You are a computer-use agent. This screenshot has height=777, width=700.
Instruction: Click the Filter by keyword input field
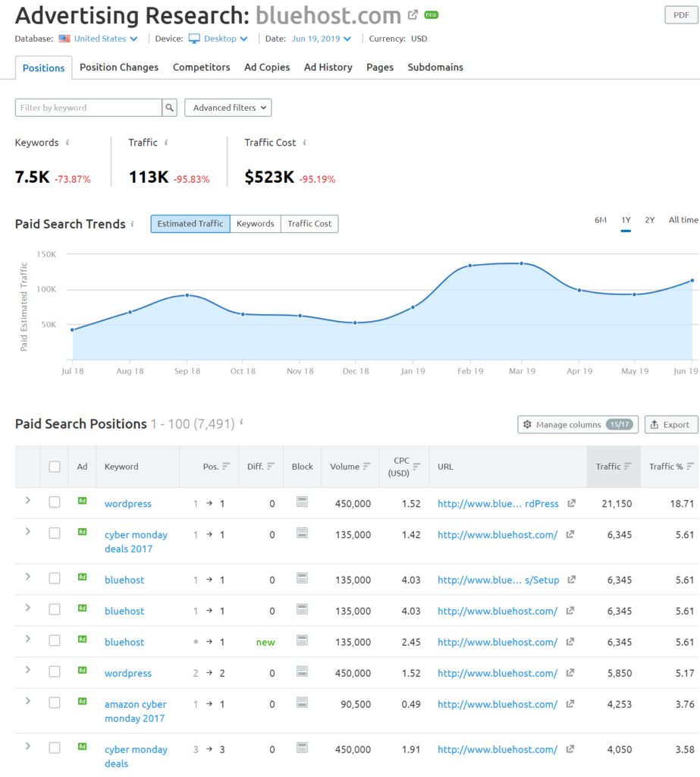click(88, 108)
